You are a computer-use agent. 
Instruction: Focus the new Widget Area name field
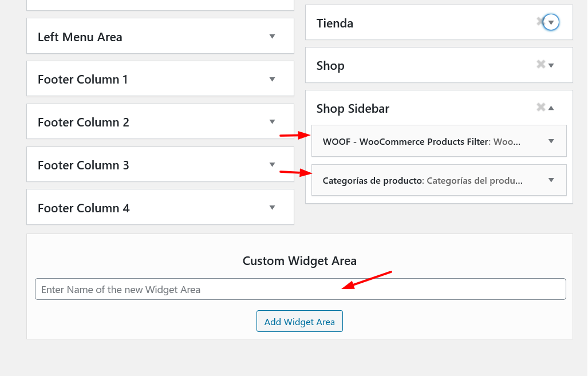(301, 289)
